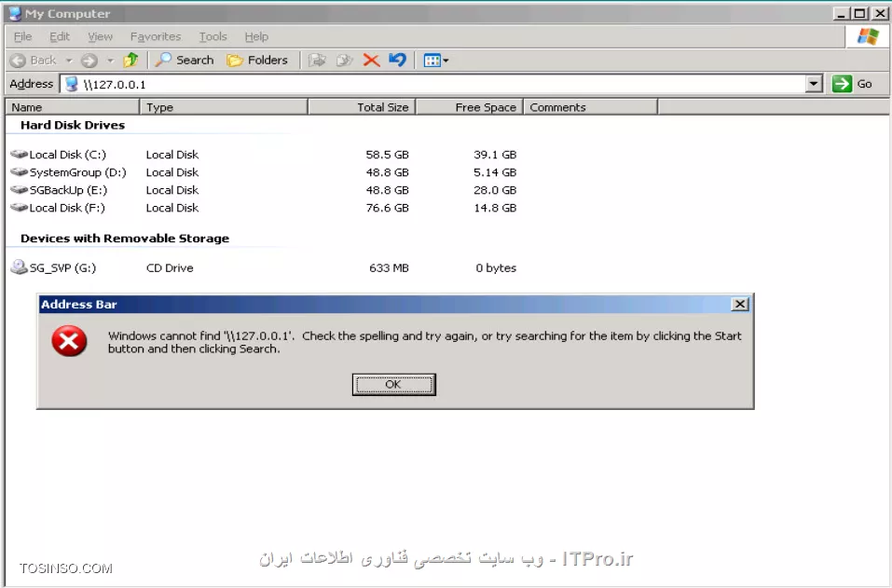Sort by the Name column header

click(x=73, y=107)
